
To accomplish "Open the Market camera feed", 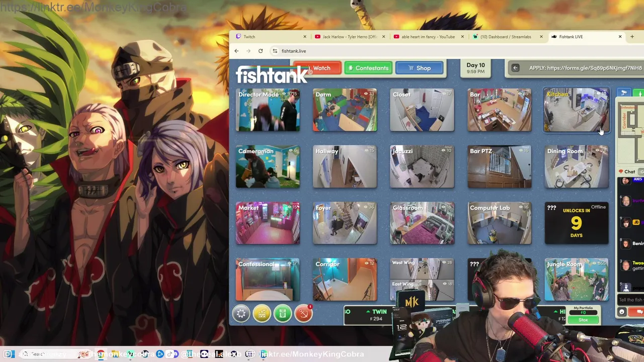I will click(268, 223).
